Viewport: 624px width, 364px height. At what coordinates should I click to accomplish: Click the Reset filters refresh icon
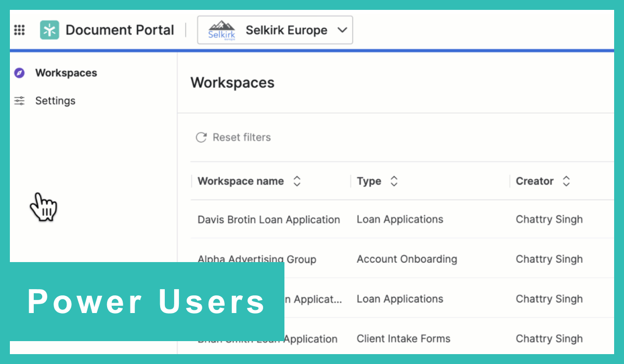pyautogui.click(x=201, y=137)
